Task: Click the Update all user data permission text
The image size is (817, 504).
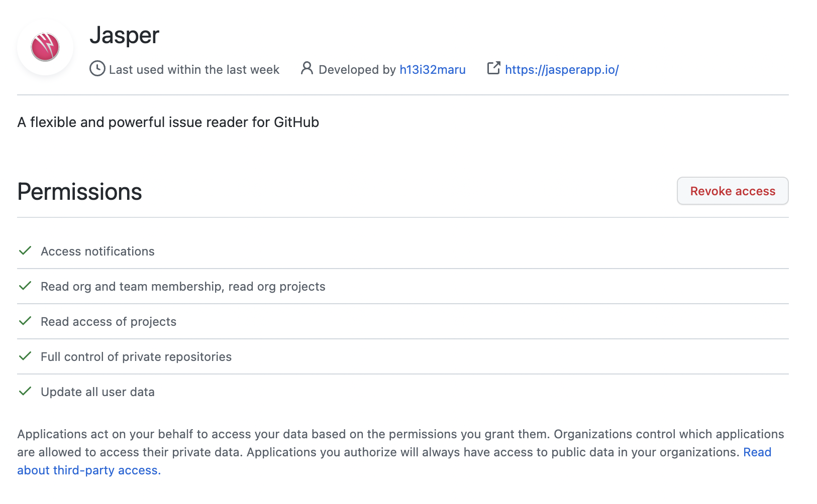Action: pyautogui.click(x=97, y=392)
